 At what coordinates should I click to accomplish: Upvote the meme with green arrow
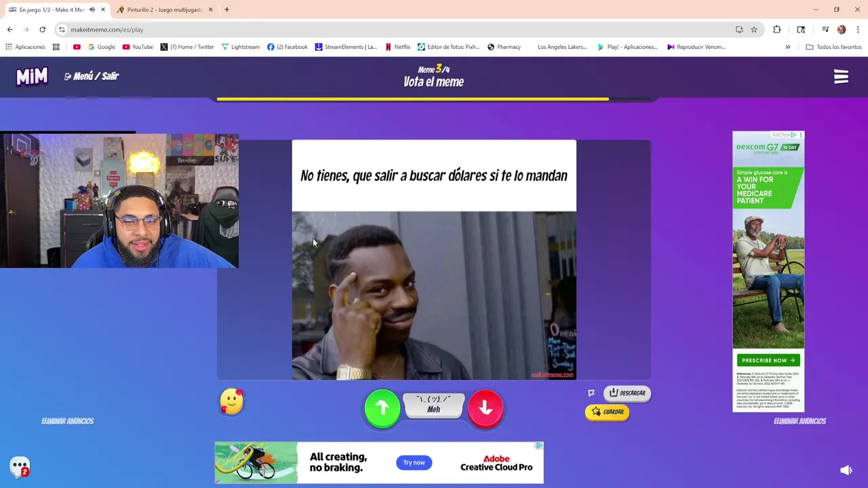coord(382,408)
